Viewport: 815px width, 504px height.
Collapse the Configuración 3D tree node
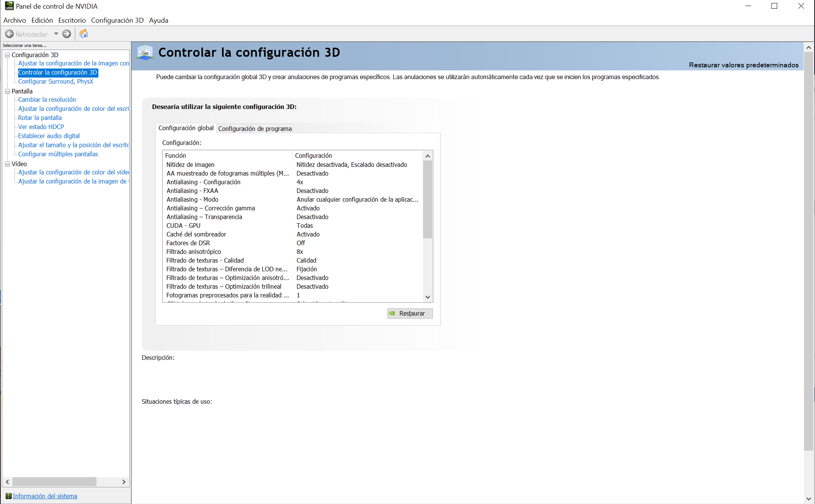click(7, 55)
